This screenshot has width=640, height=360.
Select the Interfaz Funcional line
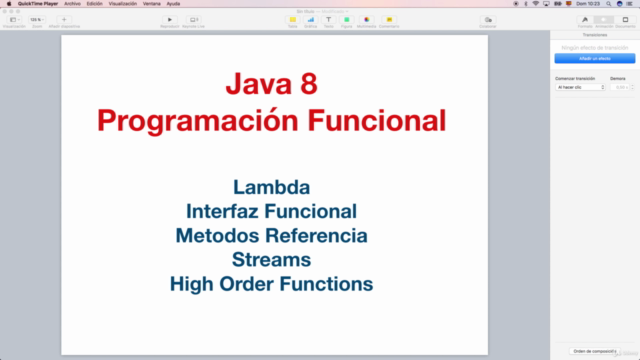pyautogui.click(x=271, y=211)
